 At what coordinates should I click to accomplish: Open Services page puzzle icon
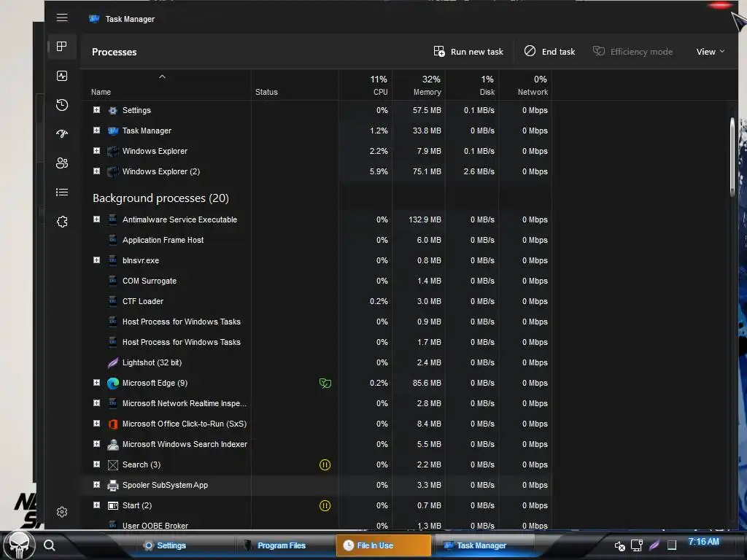coord(62,222)
